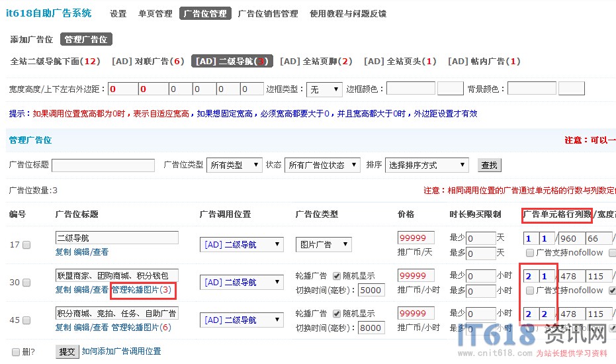Screen dimensions: 616x364
Task: Open the 广告位类型 所有类型 dropdown
Action: (234, 165)
